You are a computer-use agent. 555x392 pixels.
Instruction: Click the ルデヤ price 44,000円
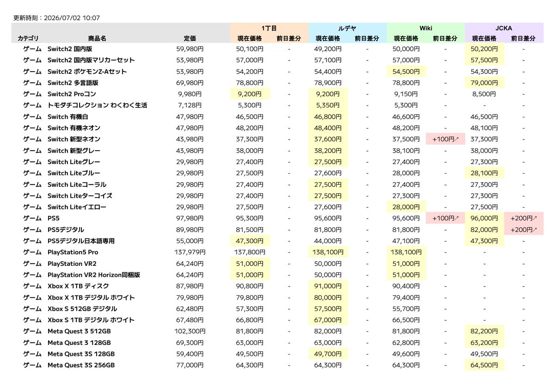[328, 241]
